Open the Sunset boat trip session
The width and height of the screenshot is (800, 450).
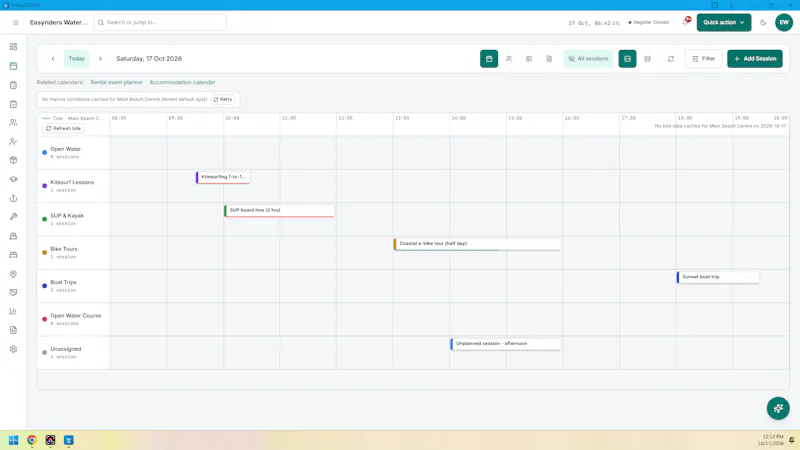[717, 277]
